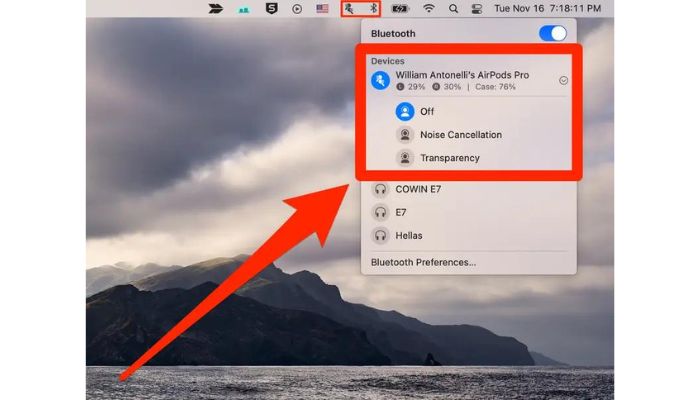Turn off the Bluetooth switch
Viewport: 700px width, 400px height.
point(552,33)
